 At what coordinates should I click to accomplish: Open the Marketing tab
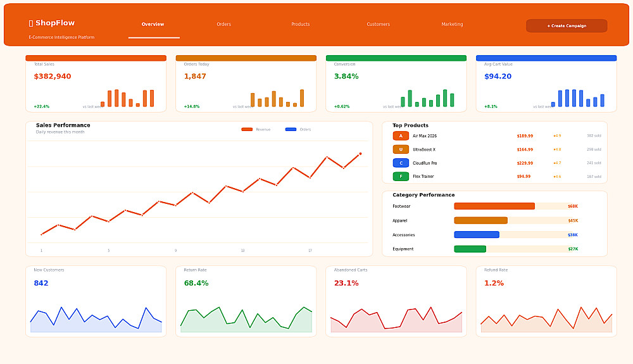452,24
